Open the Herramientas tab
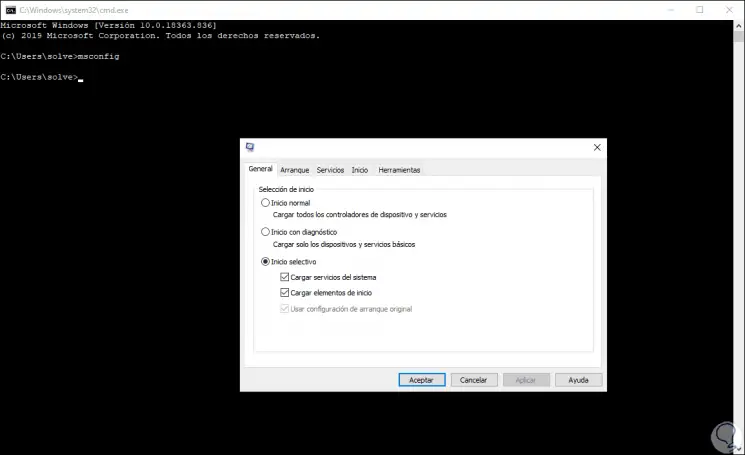The width and height of the screenshot is (745, 455). [399, 170]
